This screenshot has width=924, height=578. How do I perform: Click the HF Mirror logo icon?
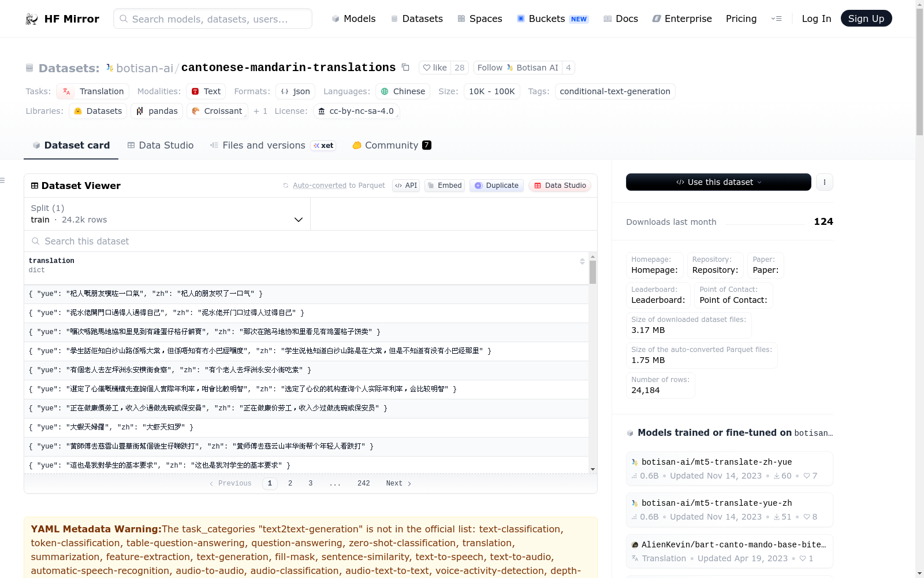(32, 19)
